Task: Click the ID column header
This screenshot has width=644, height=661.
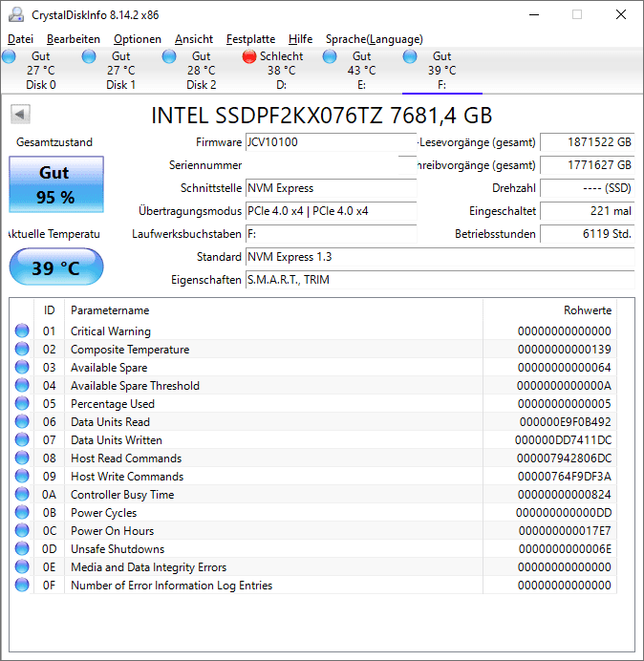Action: tap(49, 310)
